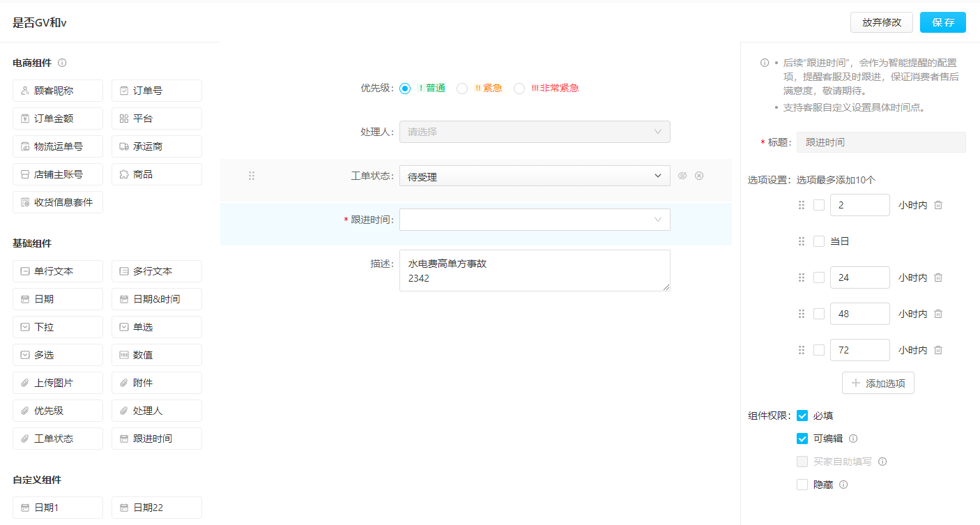The width and height of the screenshot is (980, 525).
Task: Add the 单选 component
Action: pyautogui.click(x=157, y=327)
